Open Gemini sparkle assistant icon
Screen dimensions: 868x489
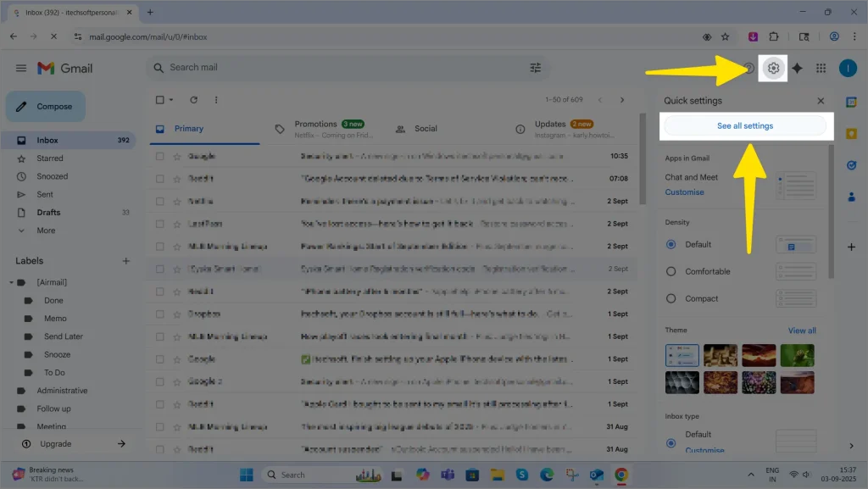[x=797, y=68]
